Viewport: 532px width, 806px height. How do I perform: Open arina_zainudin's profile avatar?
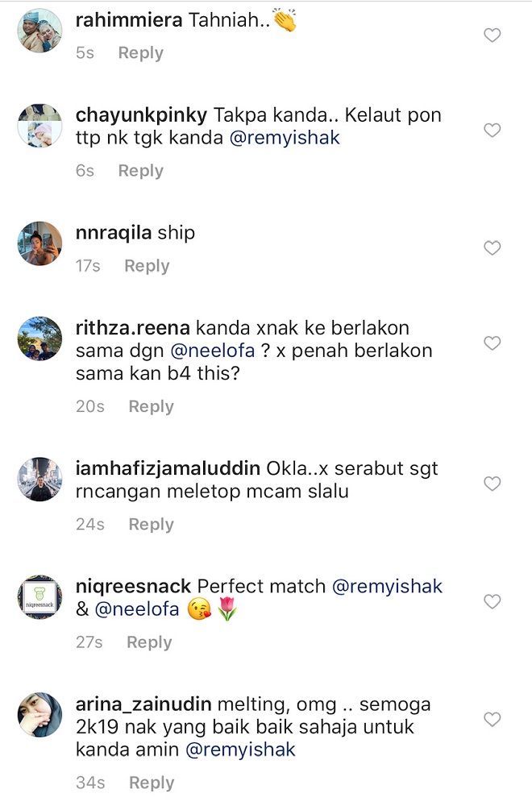coord(39,715)
